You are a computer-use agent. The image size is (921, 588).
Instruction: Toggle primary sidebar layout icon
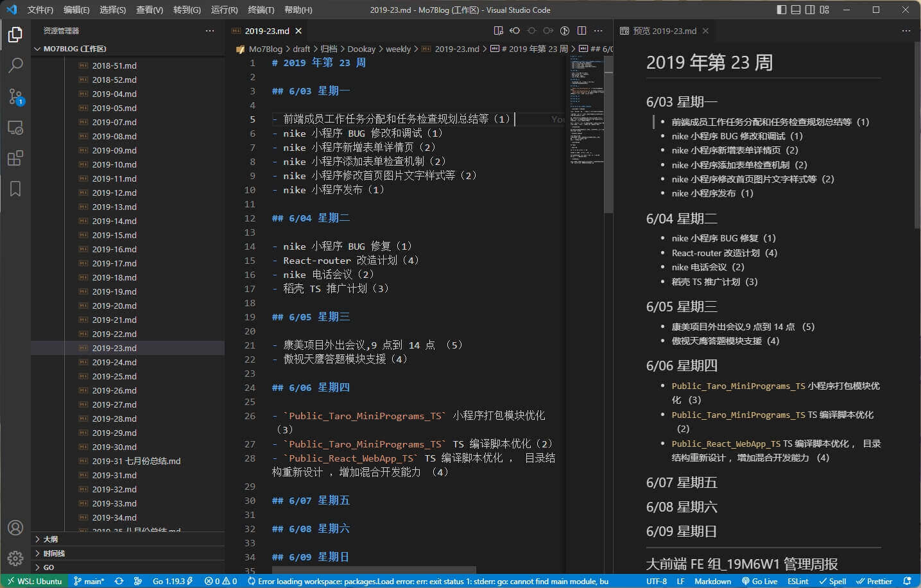point(781,10)
